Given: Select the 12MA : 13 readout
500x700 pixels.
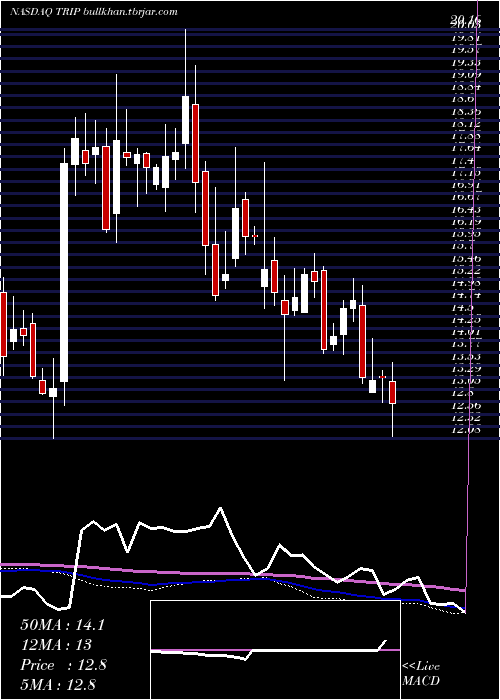Looking at the screenshot, I should click(x=56, y=645).
